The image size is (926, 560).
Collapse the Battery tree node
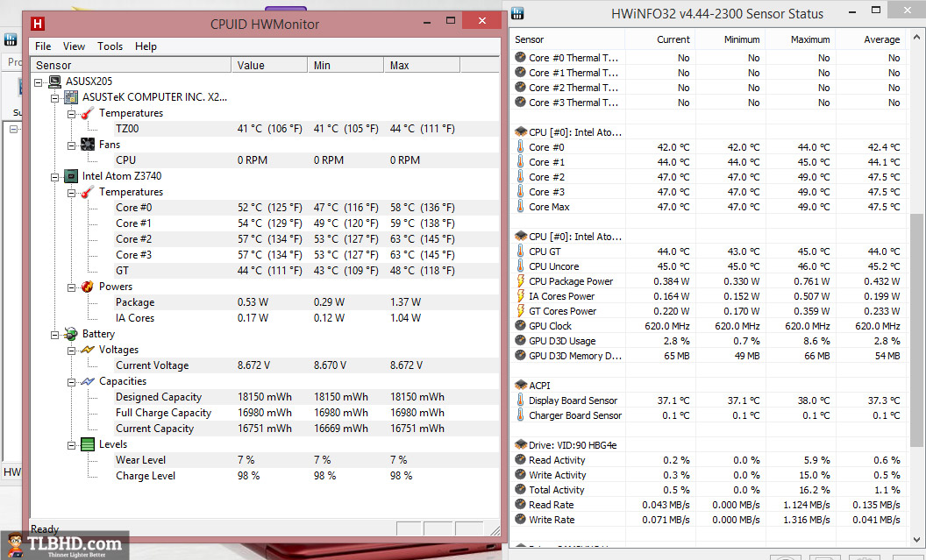55,335
